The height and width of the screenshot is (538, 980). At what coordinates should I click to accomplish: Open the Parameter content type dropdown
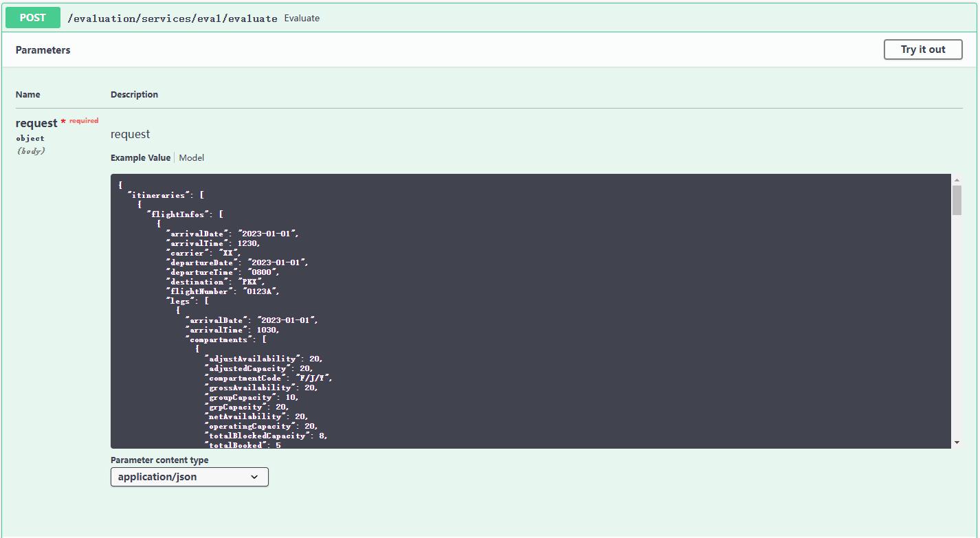point(189,477)
